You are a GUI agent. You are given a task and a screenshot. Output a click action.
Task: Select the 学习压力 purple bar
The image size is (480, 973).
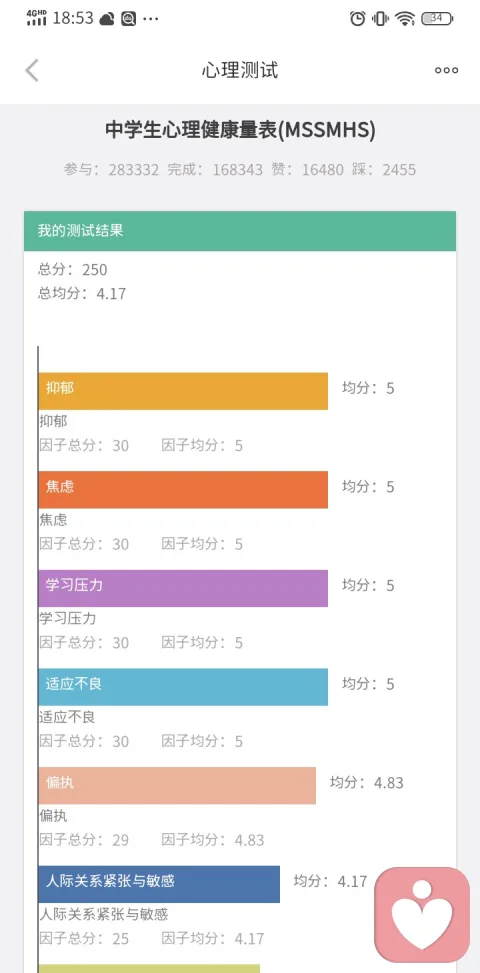[183, 588]
